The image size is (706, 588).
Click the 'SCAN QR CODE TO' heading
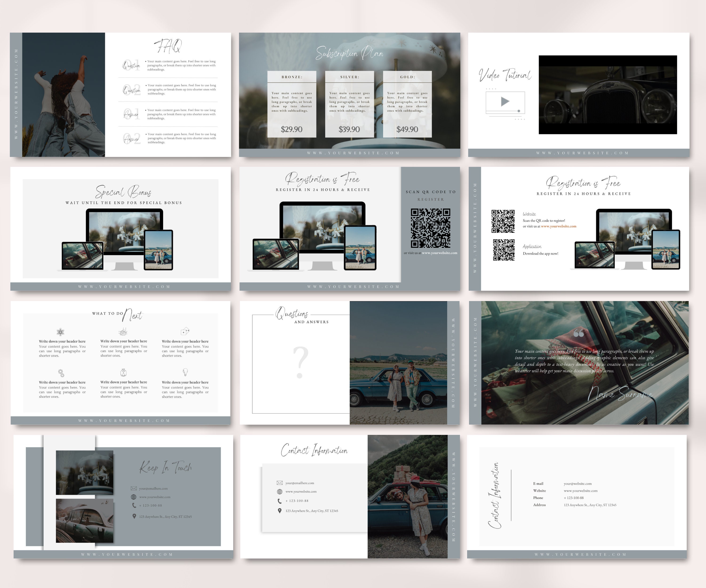point(431,192)
